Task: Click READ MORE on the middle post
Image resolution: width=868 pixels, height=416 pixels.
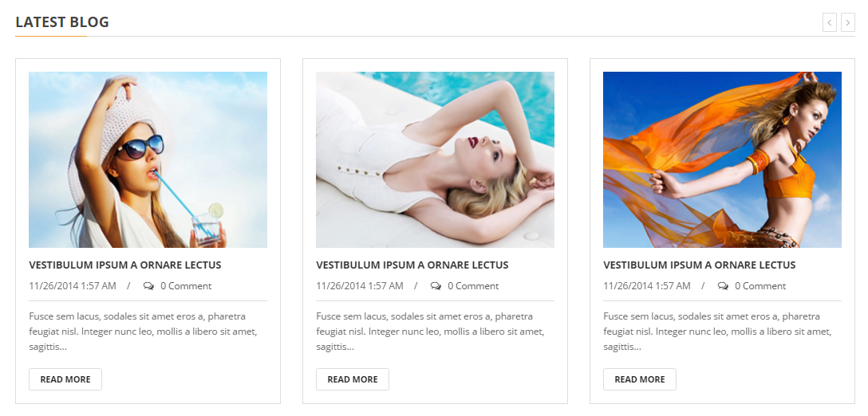Action: click(x=353, y=379)
